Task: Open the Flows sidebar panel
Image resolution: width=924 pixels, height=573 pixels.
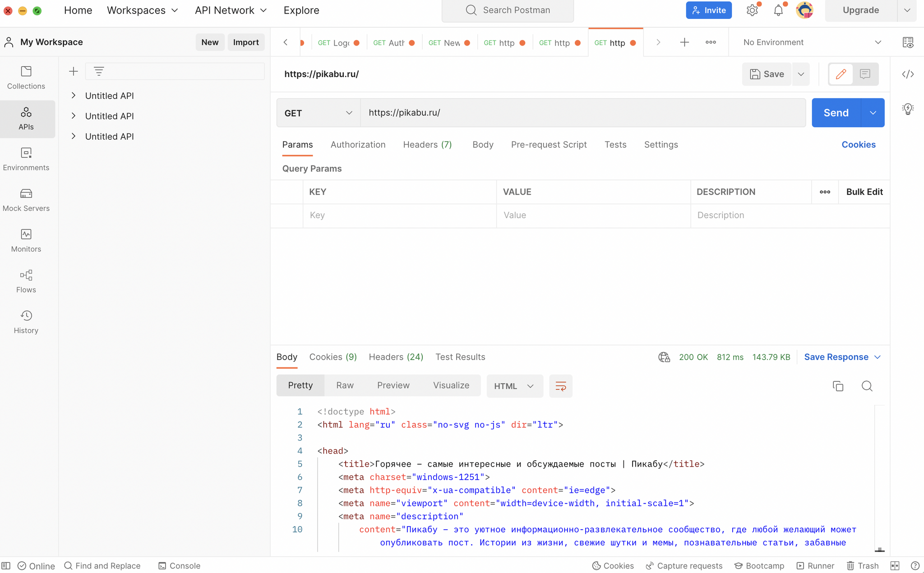Action: (26, 281)
